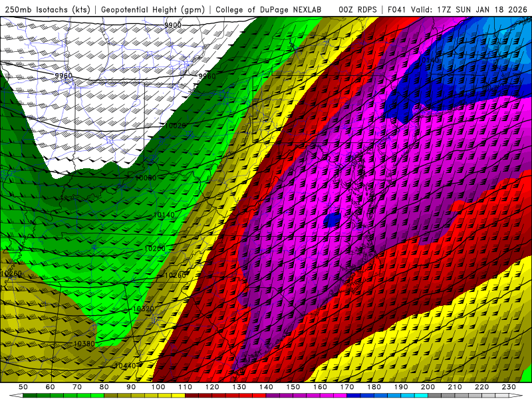
Task: Click the 10200 height contour label
Action: click(155, 248)
